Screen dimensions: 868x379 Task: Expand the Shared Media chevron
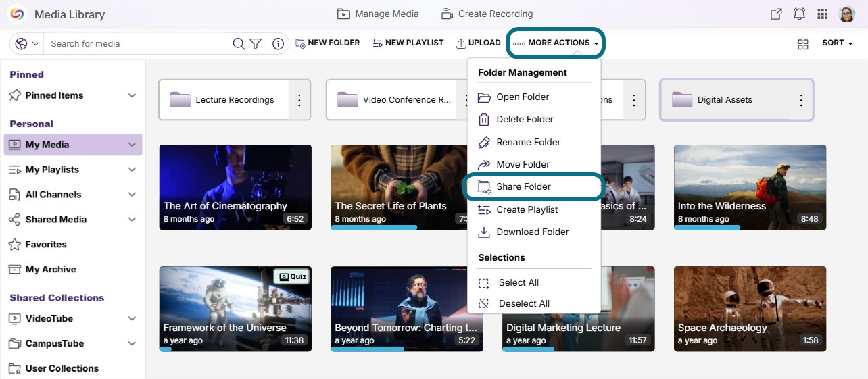[132, 220]
